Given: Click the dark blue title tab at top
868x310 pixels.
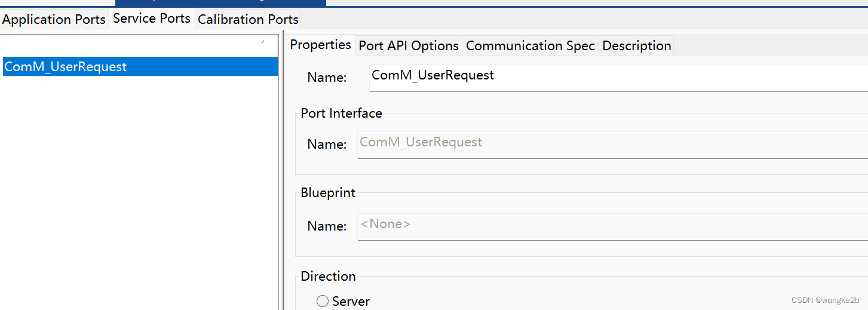Looking at the screenshot, I should [221, 2].
